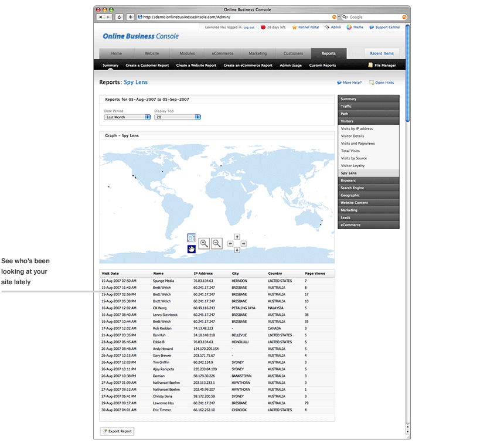
Task: Open the Date Period dropdown
Action: click(x=128, y=117)
